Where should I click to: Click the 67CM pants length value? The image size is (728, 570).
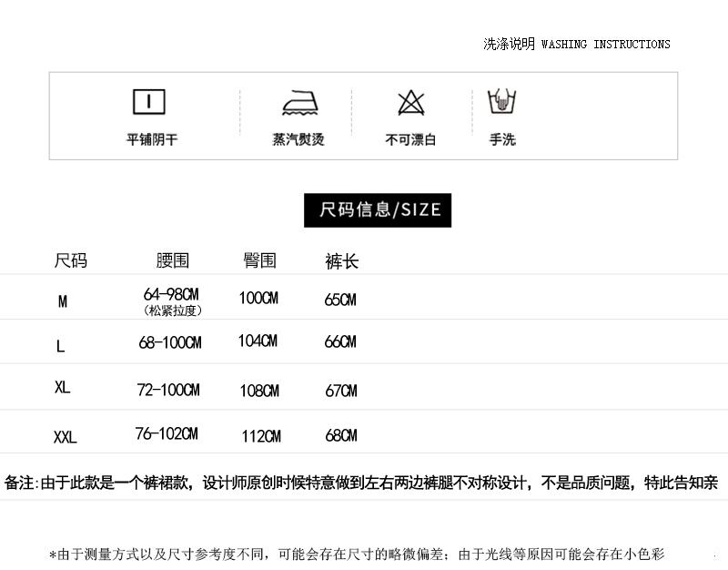click(x=341, y=391)
